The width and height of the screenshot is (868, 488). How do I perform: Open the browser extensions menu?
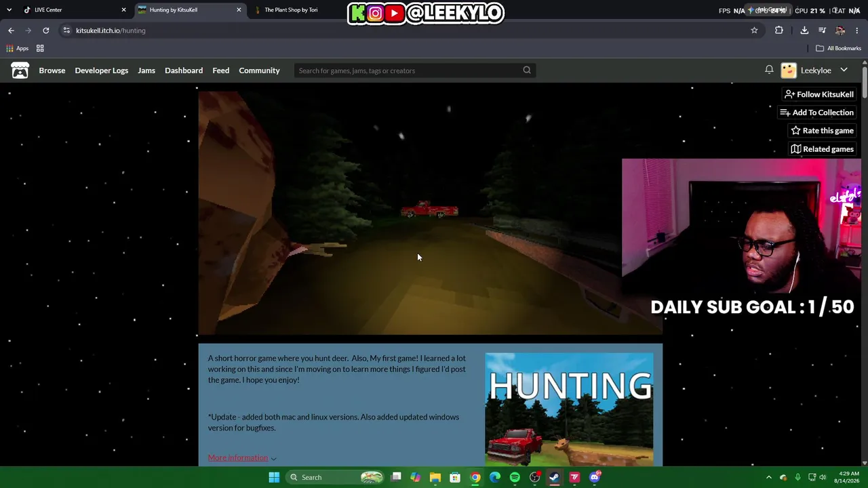click(x=778, y=30)
